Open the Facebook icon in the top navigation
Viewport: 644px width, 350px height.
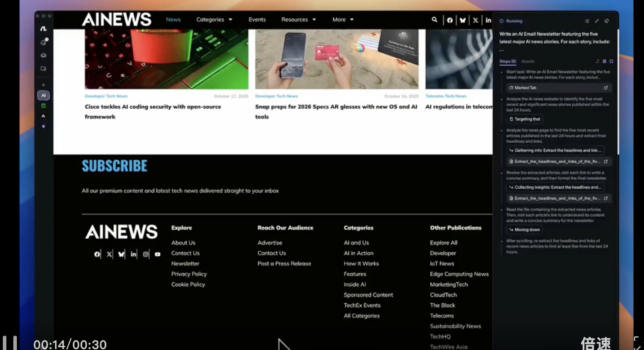click(x=450, y=20)
